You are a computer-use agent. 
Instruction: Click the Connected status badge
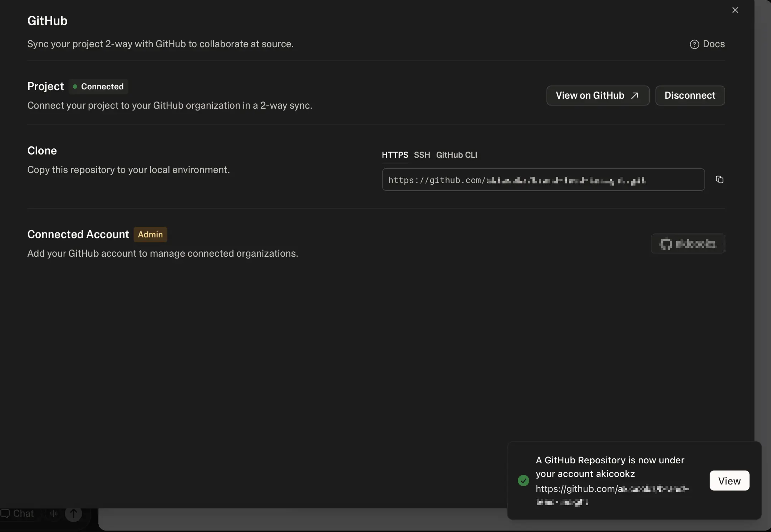98,86
